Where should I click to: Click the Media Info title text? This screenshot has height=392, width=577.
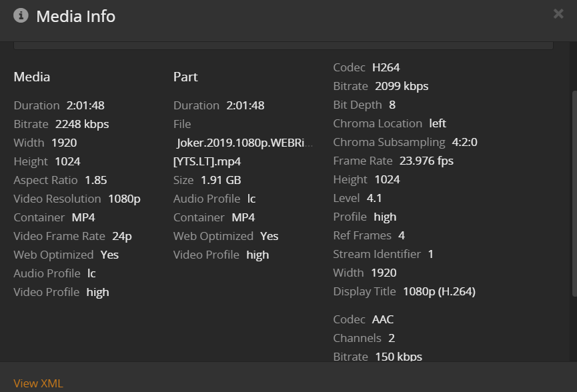pos(75,16)
